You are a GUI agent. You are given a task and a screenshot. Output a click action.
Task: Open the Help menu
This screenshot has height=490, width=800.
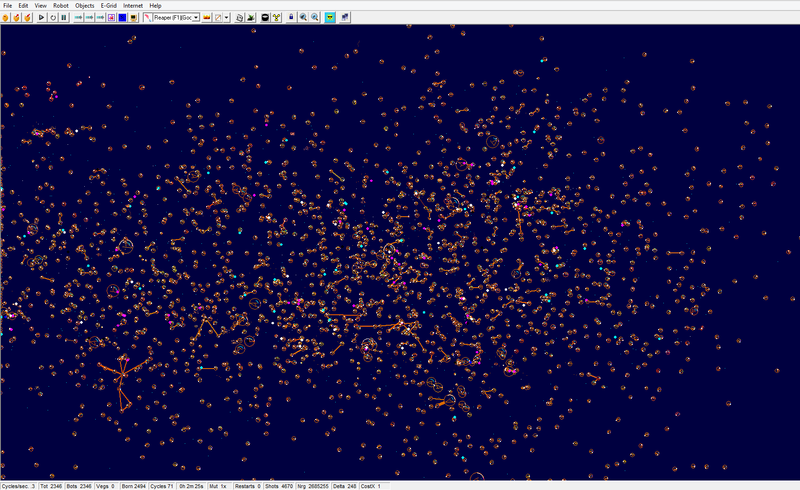tap(155, 5)
